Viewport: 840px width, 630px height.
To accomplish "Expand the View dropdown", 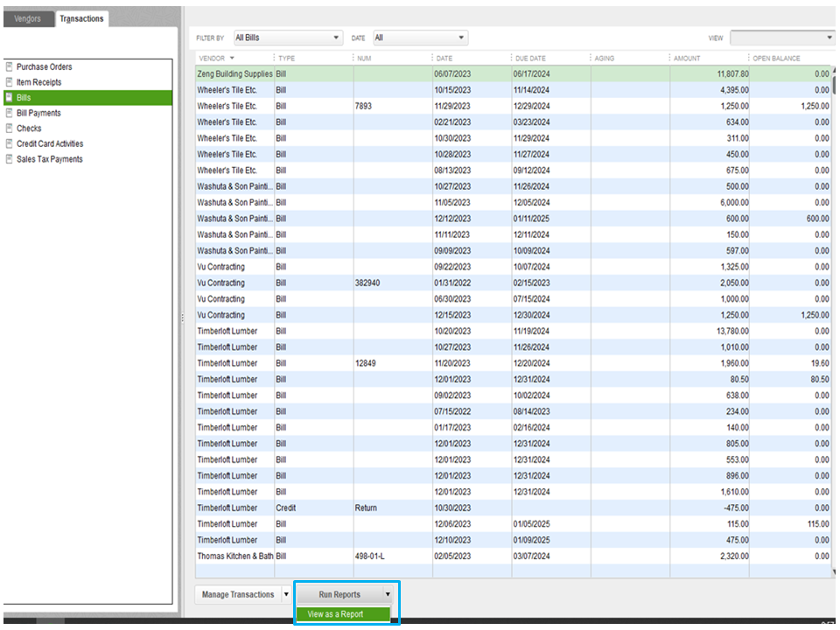I will point(782,38).
